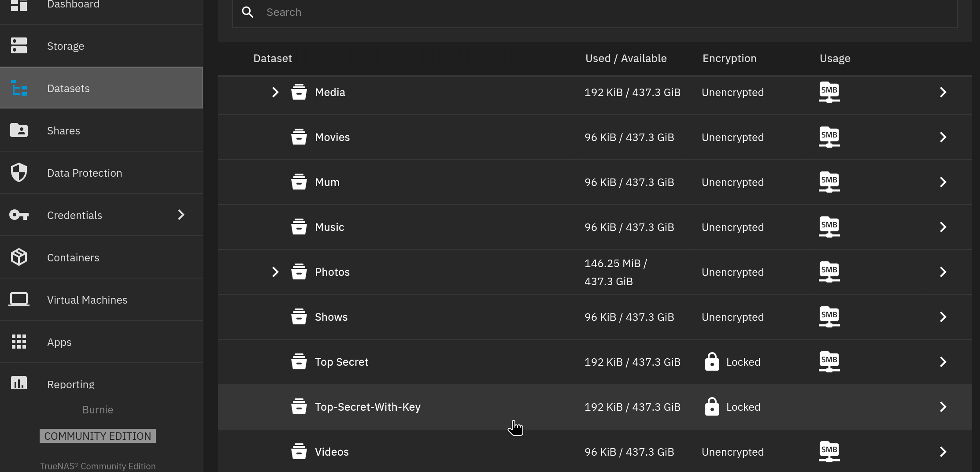Open details arrow for Photos row
The height and width of the screenshot is (472, 980).
943,272
